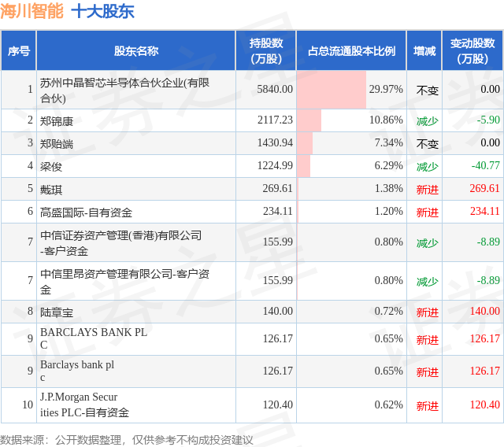Click the 海川智能 title text
Screen dimensions: 504x447
point(31,12)
